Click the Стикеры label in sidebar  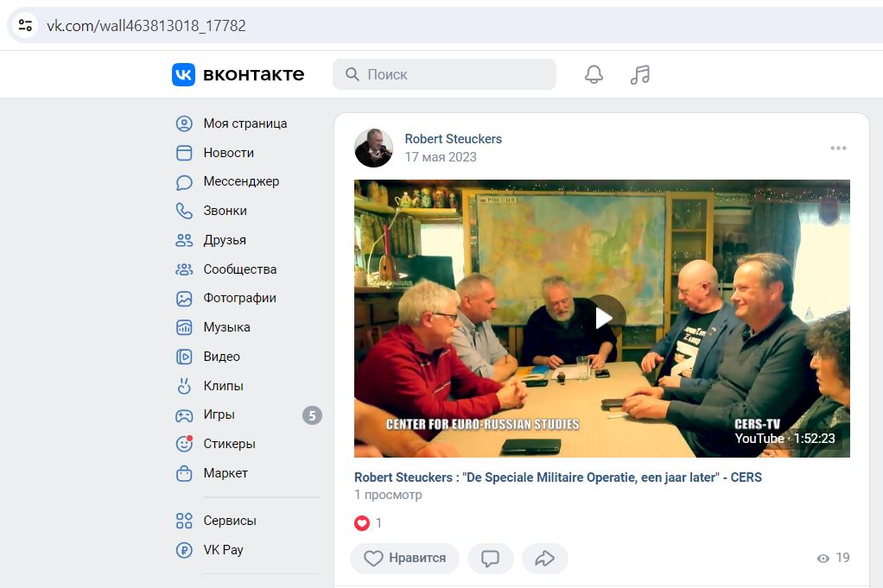[x=230, y=444]
